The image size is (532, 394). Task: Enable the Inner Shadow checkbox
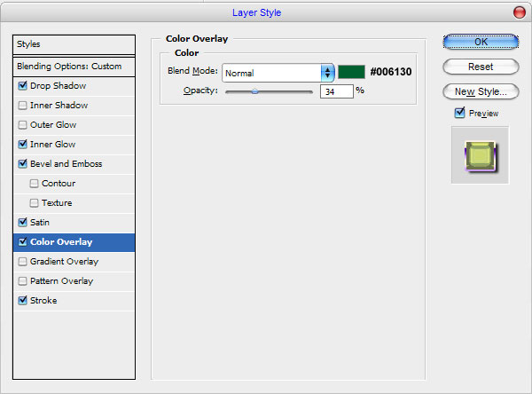click(22, 106)
